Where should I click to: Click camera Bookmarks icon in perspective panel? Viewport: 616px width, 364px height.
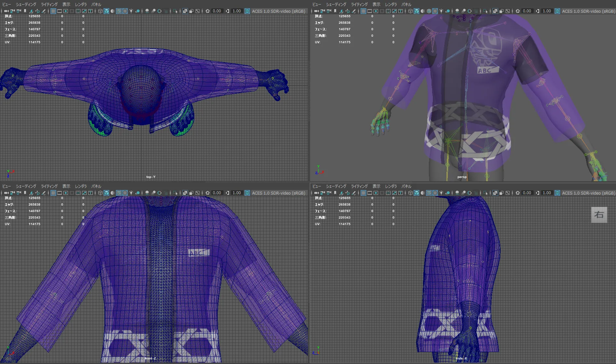coord(335,11)
